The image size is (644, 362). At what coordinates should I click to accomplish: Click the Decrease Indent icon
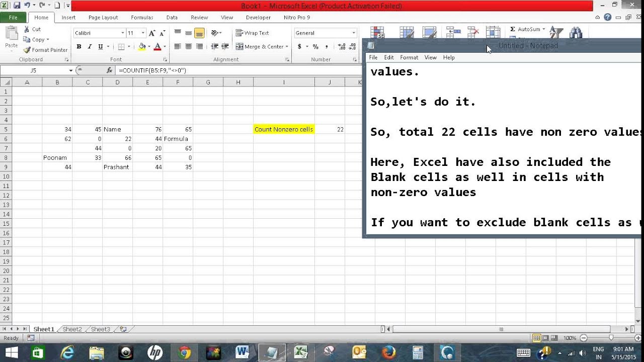coord(215,47)
